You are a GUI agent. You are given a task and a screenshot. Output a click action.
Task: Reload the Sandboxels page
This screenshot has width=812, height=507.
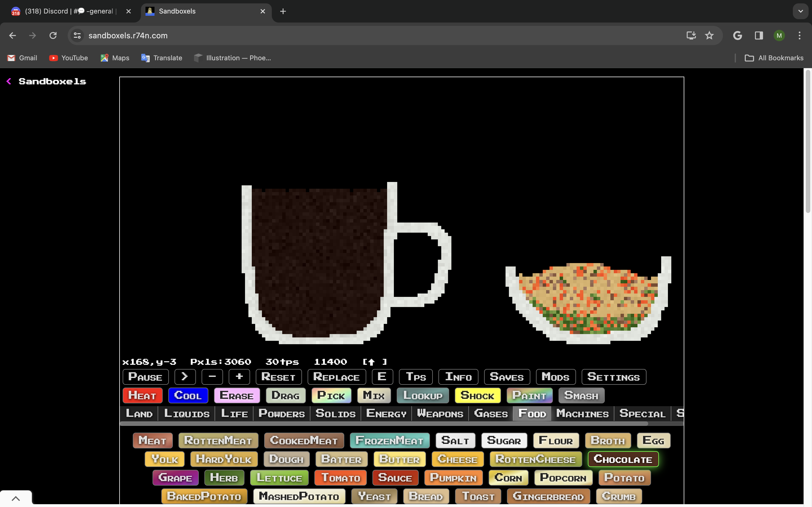click(x=53, y=35)
